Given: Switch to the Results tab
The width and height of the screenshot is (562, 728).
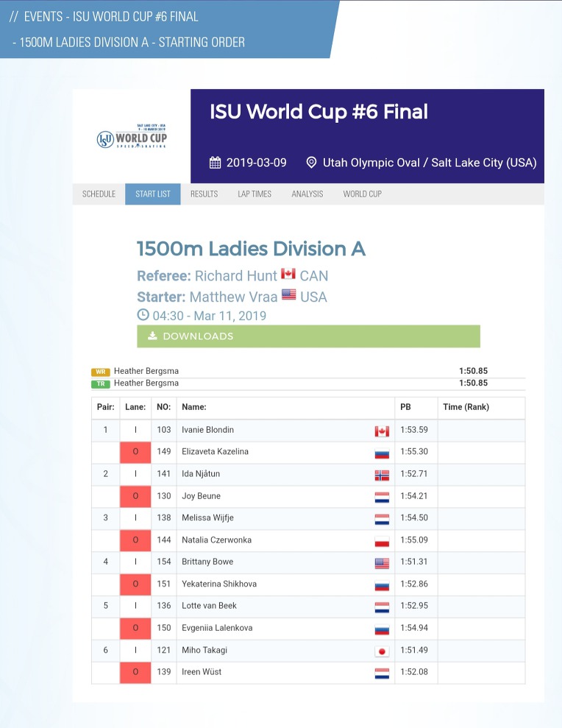Looking at the screenshot, I should coord(204,194).
